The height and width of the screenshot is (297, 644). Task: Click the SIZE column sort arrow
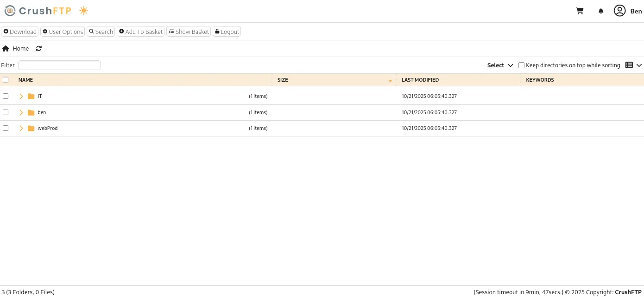[x=390, y=81]
